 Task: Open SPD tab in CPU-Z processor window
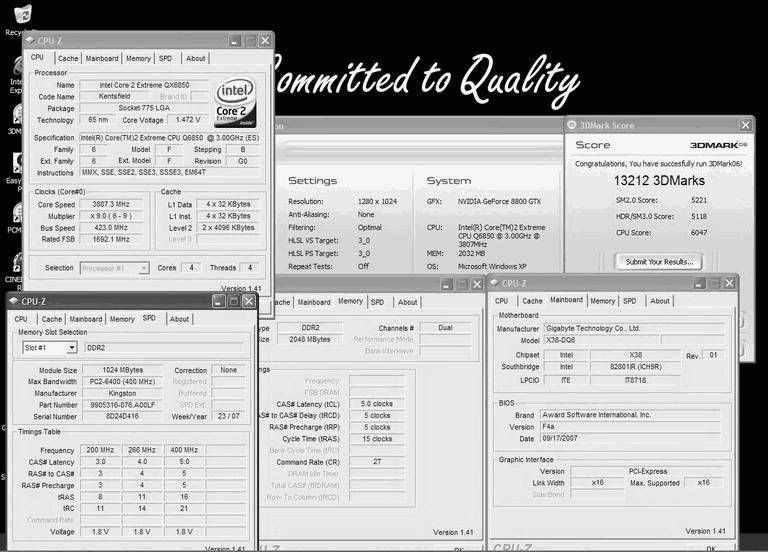166,58
